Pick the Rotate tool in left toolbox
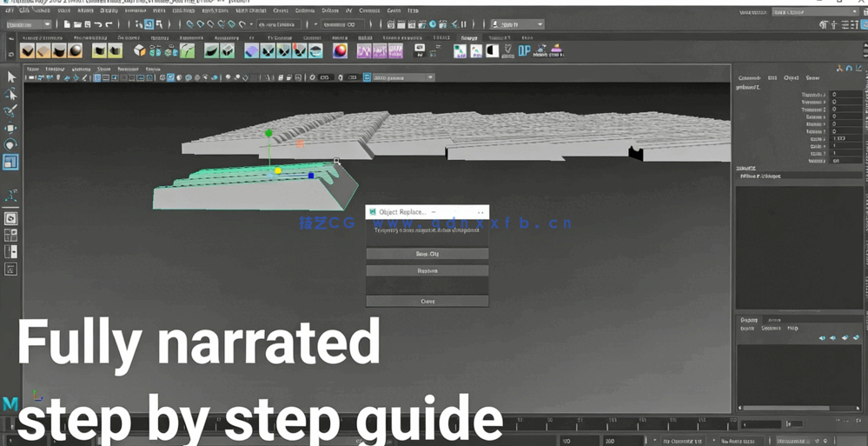Viewport: 868px width, 446px height. (10, 144)
